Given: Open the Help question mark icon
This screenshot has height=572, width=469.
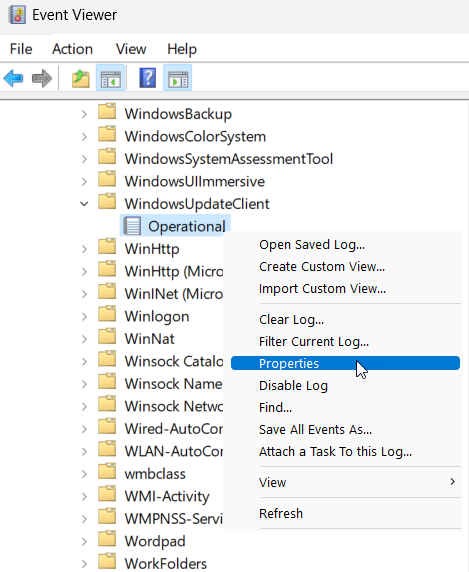Looking at the screenshot, I should (x=148, y=78).
